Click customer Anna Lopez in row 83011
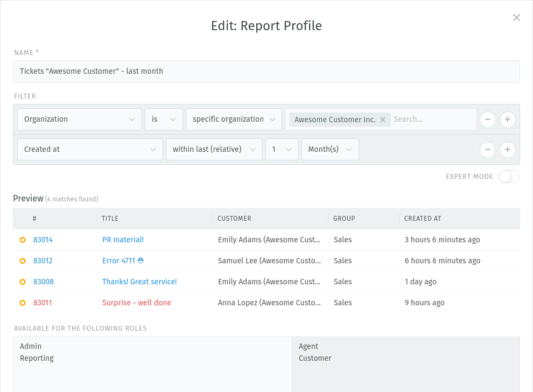533x392 pixels. (x=269, y=303)
